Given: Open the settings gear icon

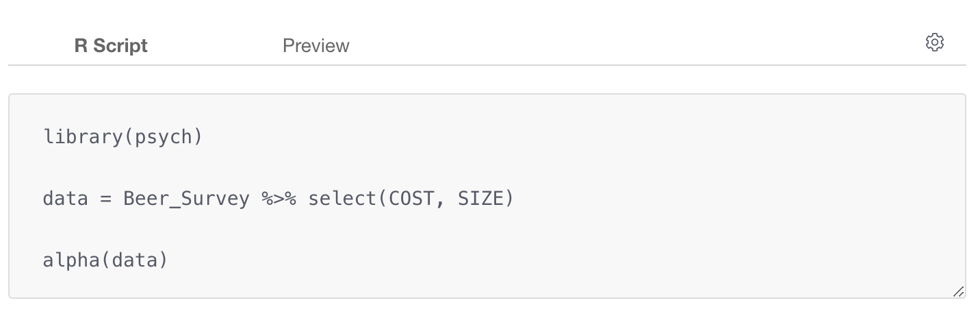Looking at the screenshot, I should [934, 42].
